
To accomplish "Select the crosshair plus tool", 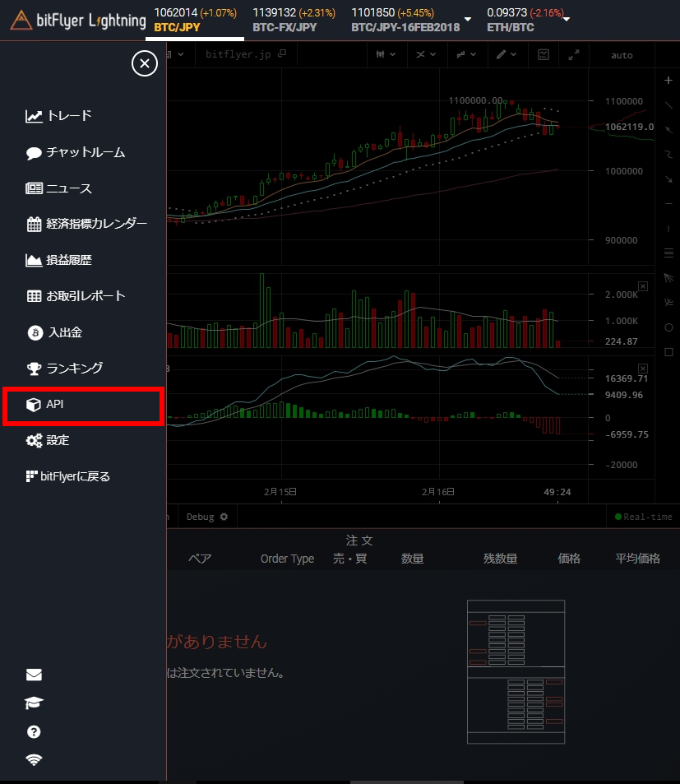I will tap(668, 80).
